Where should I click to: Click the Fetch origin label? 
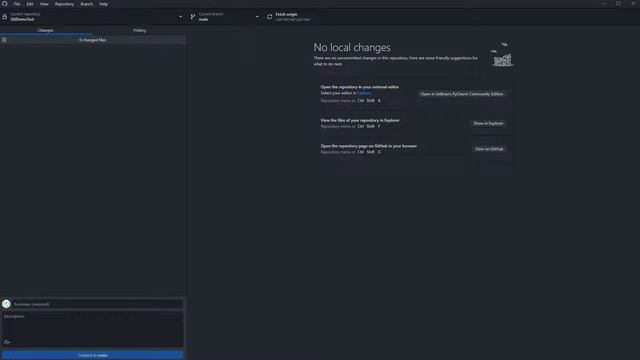[287, 14]
